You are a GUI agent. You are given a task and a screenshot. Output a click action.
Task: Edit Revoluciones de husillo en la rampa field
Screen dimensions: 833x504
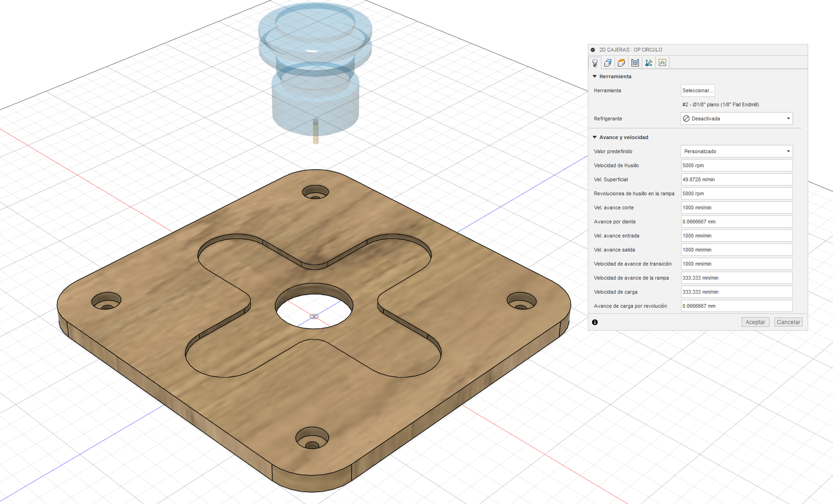(736, 193)
